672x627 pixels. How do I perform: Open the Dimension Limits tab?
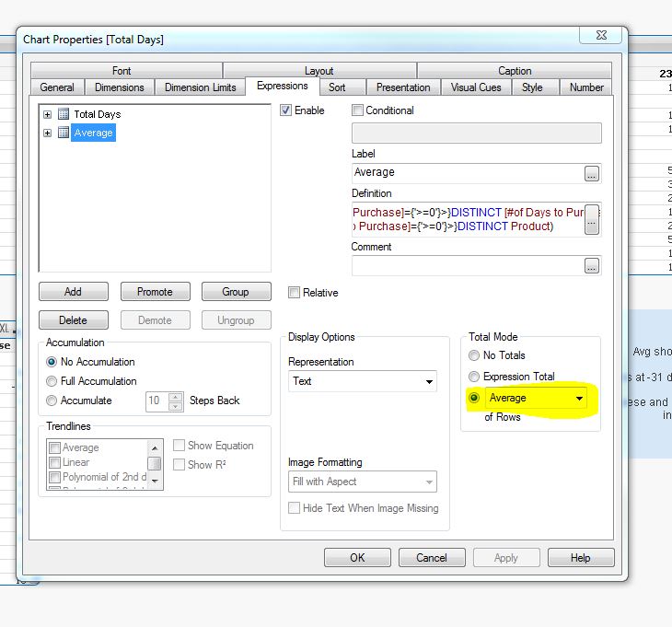tap(200, 87)
